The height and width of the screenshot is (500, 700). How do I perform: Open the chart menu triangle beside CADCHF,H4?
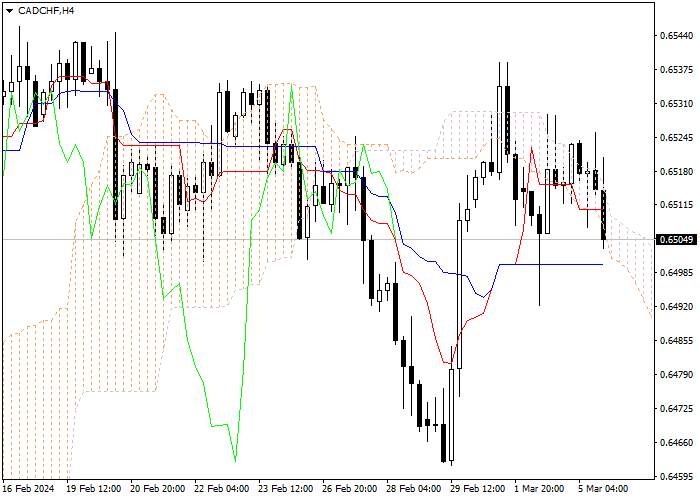click(9, 11)
